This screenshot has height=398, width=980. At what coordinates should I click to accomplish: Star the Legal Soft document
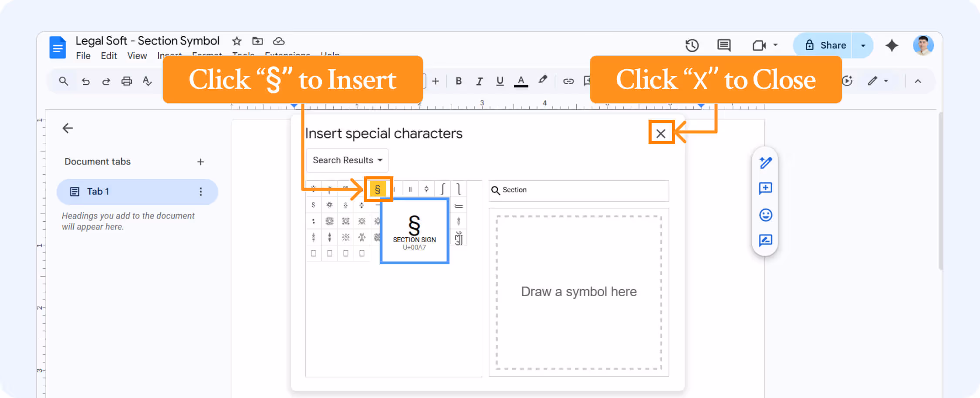click(x=237, y=41)
